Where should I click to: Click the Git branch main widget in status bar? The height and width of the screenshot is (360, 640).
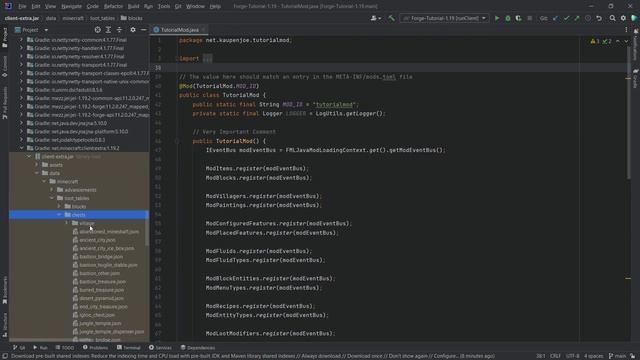[x=618, y=356]
